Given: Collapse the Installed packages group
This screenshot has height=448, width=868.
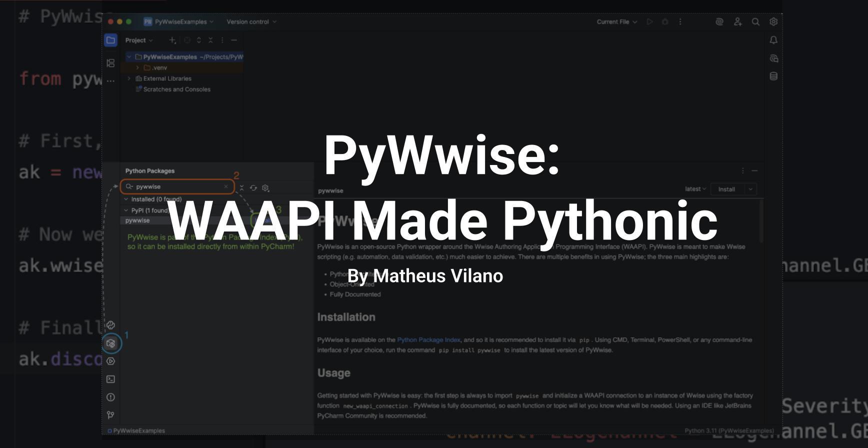Looking at the screenshot, I should [126, 199].
